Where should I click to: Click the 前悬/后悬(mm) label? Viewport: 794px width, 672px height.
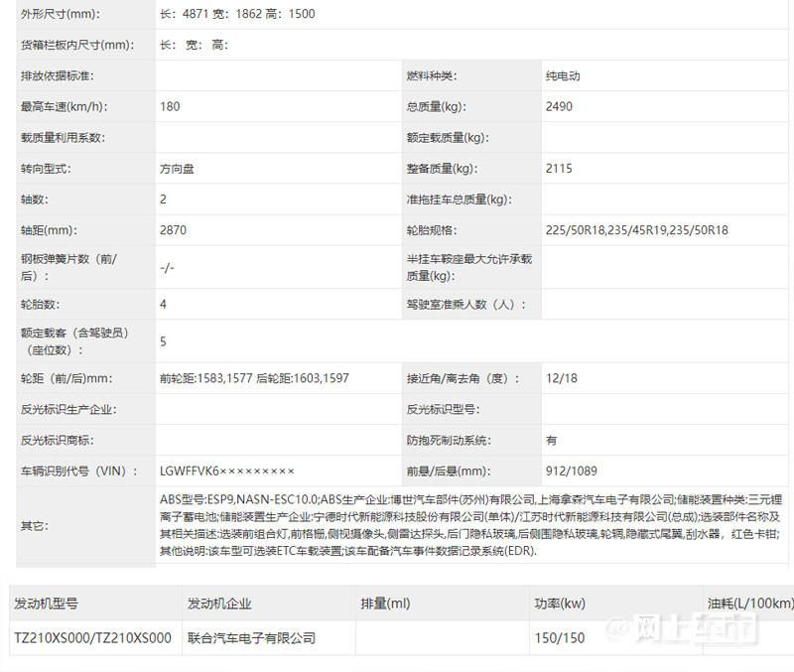click(449, 470)
